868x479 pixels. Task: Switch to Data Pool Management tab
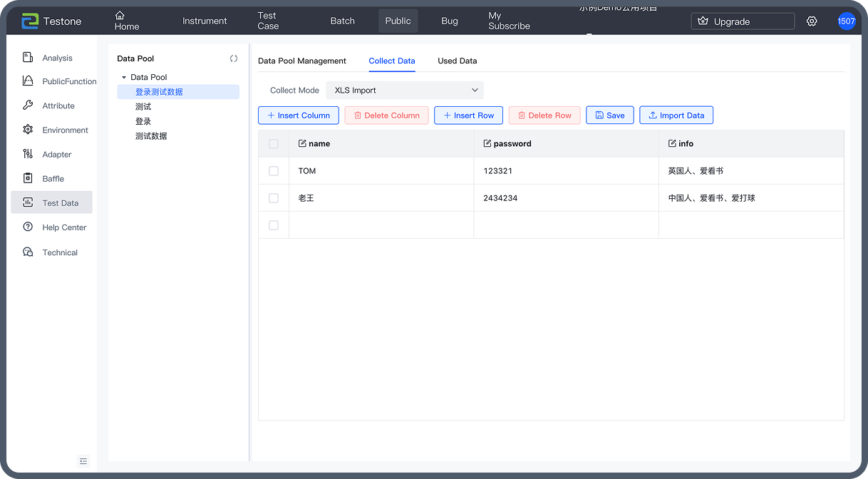click(x=301, y=61)
